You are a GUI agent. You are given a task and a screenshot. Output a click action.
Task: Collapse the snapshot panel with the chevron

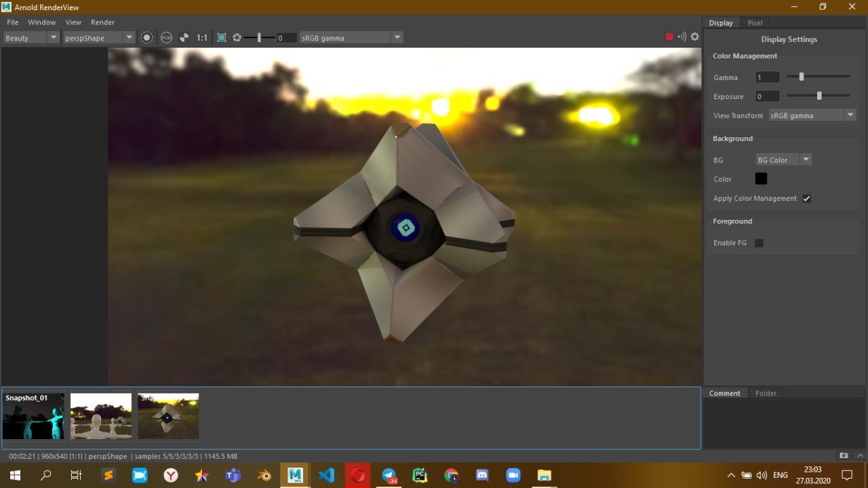click(860, 456)
